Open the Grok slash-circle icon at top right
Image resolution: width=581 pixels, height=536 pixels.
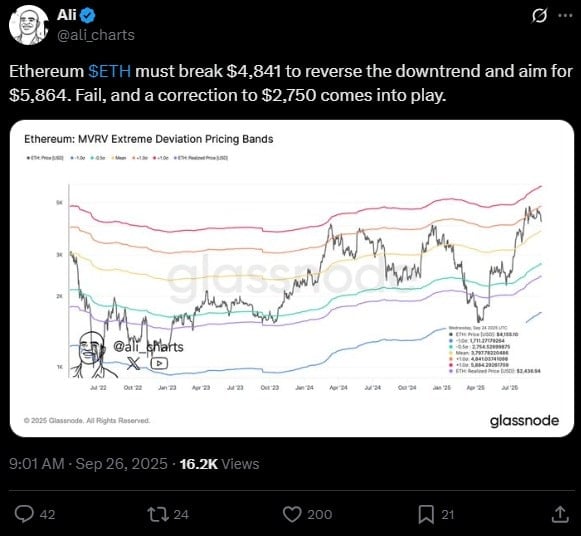tap(539, 16)
